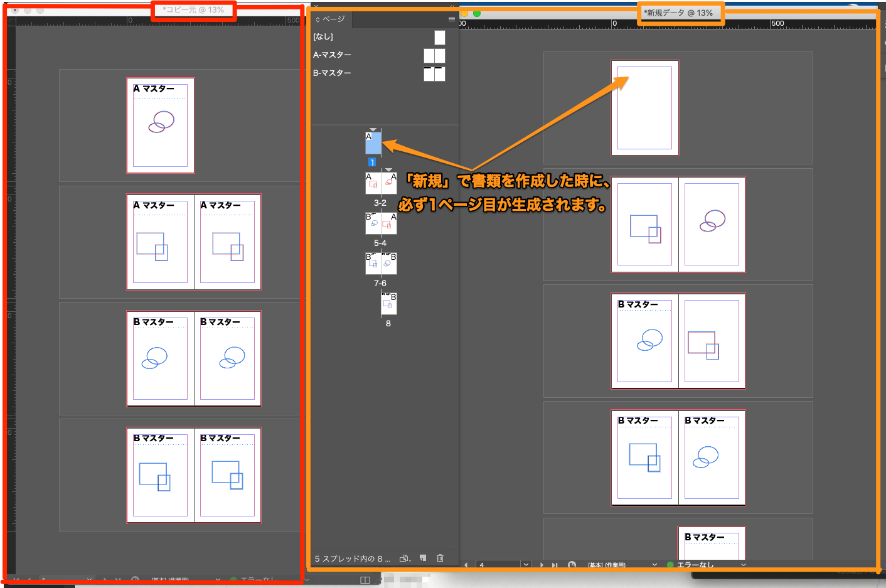Click the ページ panel tab label
The width and height of the screenshot is (886, 588).
[333, 19]
